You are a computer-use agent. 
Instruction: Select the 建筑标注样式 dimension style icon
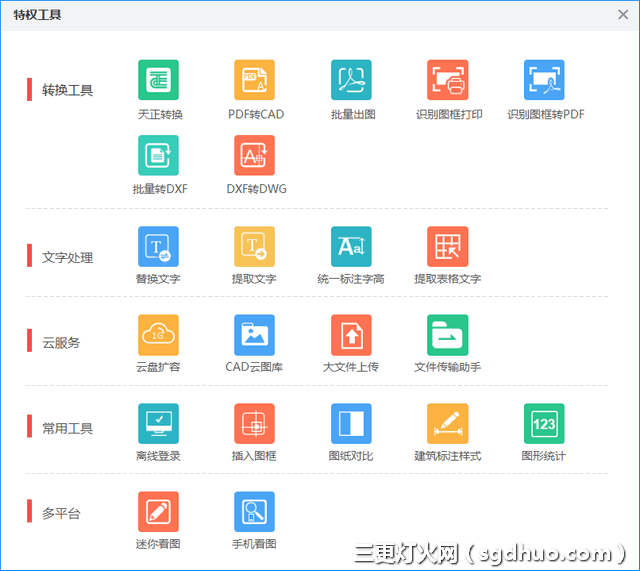(447, 424)
